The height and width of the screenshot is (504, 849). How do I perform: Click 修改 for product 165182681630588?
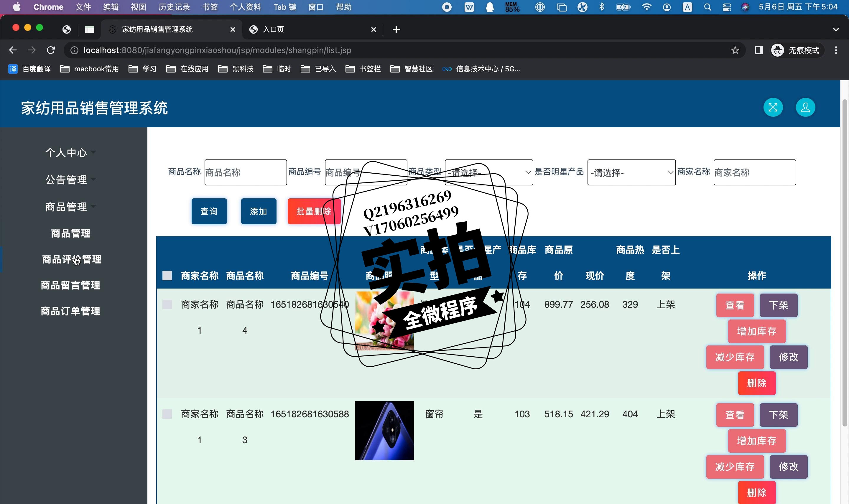coord(789,467)
